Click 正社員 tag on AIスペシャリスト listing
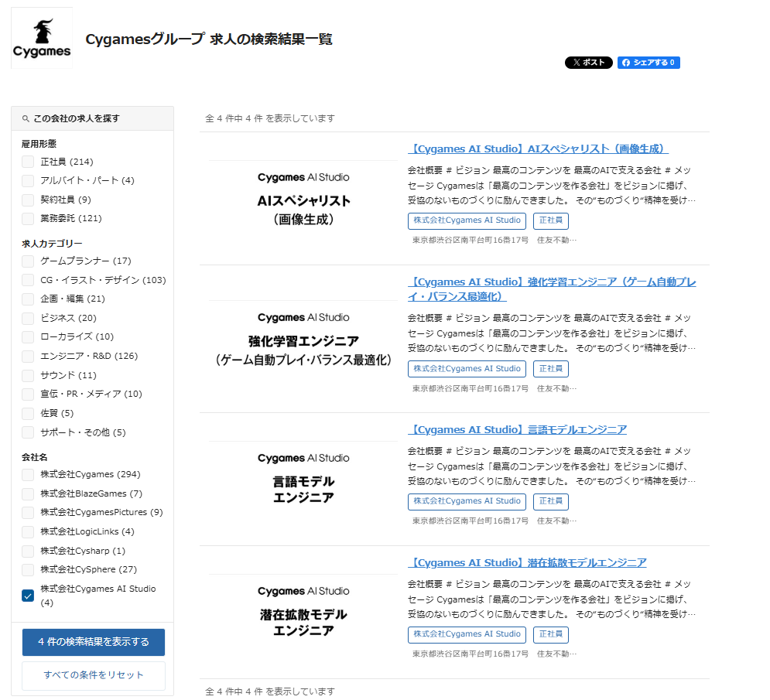Screen dimensions: 770x700 [551, 221]
